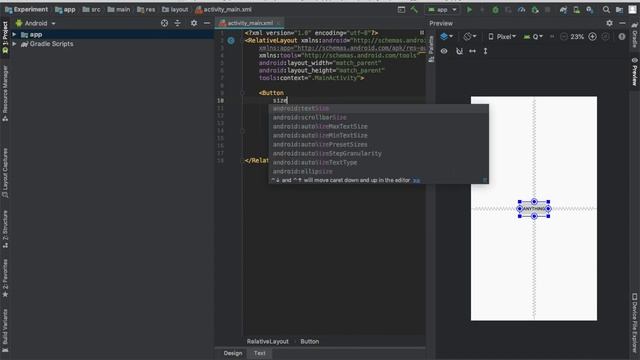640x360 pixels.
Task: Open the design surface layers dropdown
Action: pos(447,37)
